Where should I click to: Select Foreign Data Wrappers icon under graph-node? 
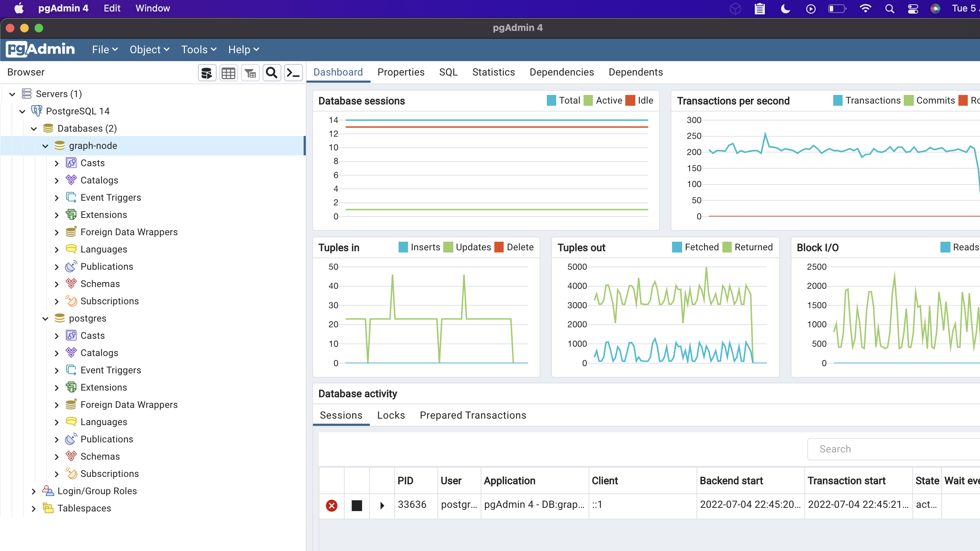pos(71,232)
